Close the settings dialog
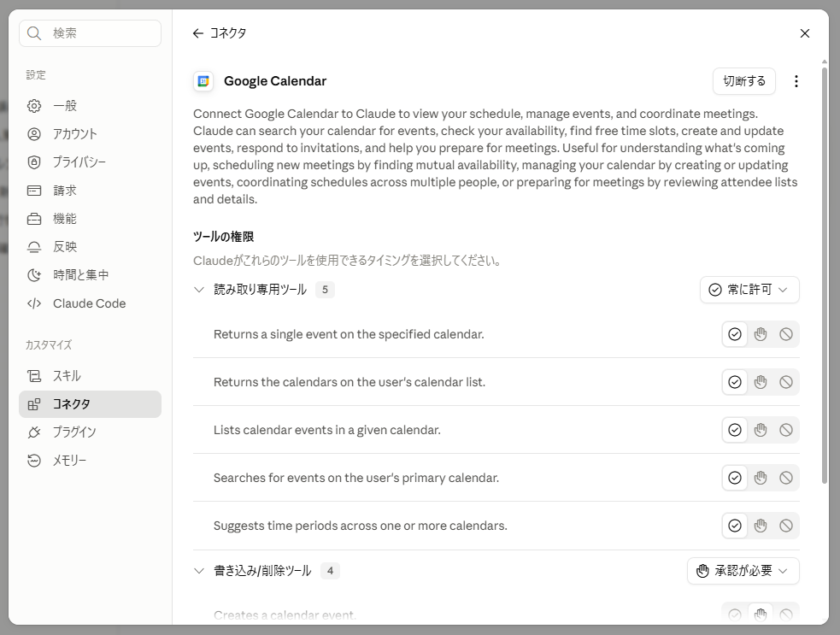Screen dimensions: 840x635 pyautogui.click(x=805, y=33)
